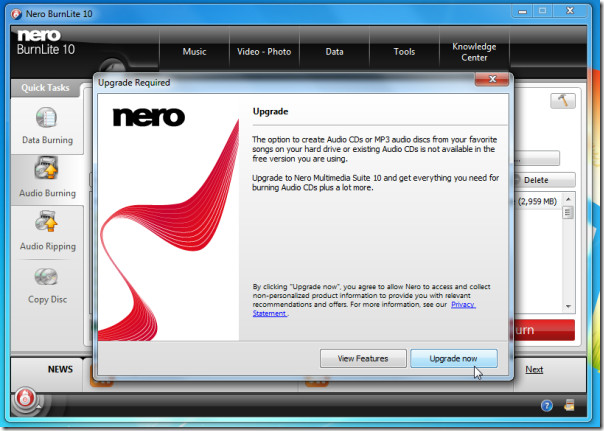Open the Audio Ripping quick task

coord(47,232)
